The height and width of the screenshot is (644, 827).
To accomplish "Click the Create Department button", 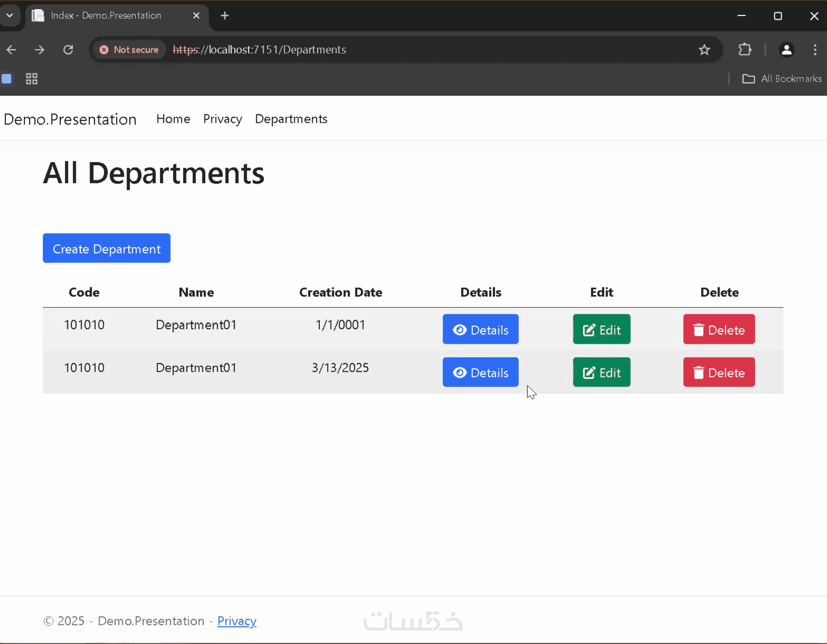I will [106, 248].
